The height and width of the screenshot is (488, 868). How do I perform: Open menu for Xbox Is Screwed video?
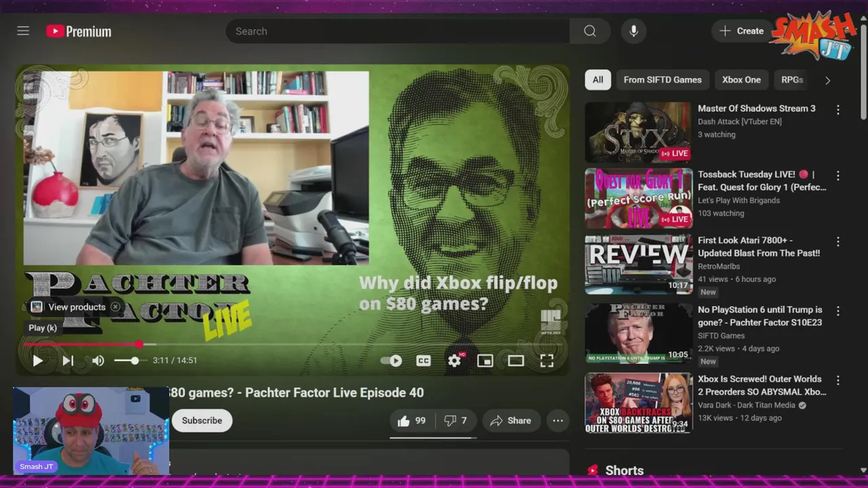coord(838,381)
